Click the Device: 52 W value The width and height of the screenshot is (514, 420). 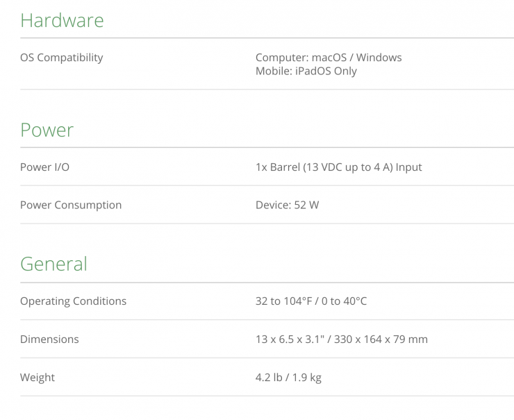coord(287,205)
